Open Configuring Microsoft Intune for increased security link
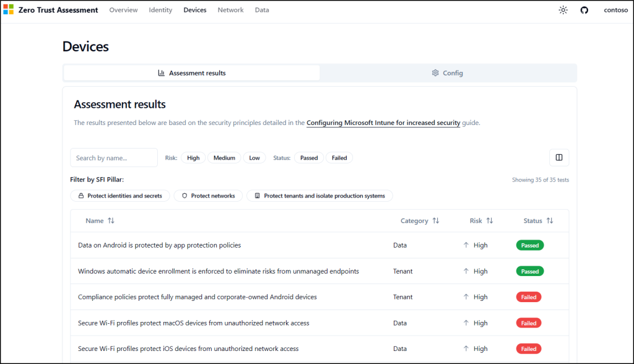 tap(383, 123)
